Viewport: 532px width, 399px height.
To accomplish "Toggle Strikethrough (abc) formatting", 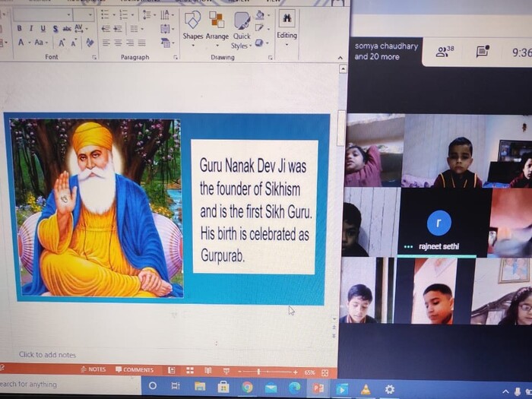I will (67, 29).
